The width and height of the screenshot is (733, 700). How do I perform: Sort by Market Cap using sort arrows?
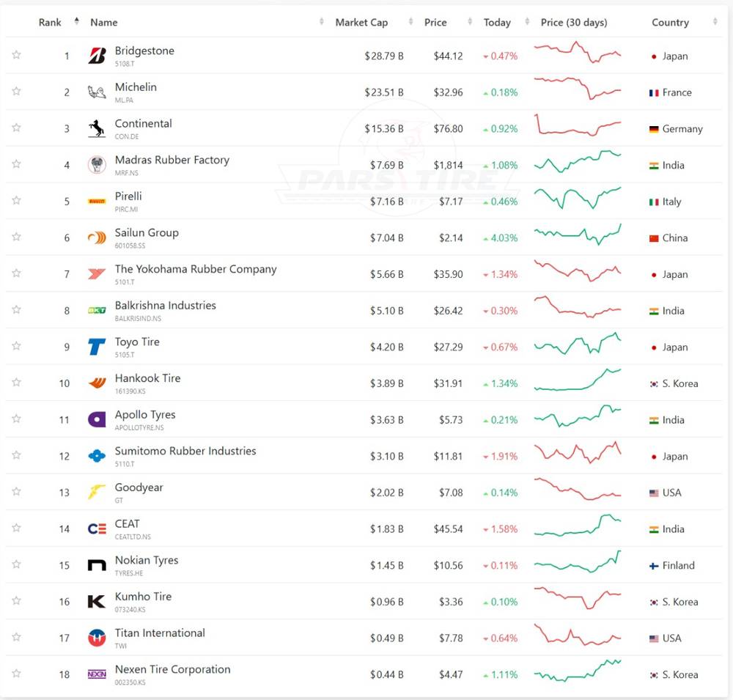click(411, 21)
